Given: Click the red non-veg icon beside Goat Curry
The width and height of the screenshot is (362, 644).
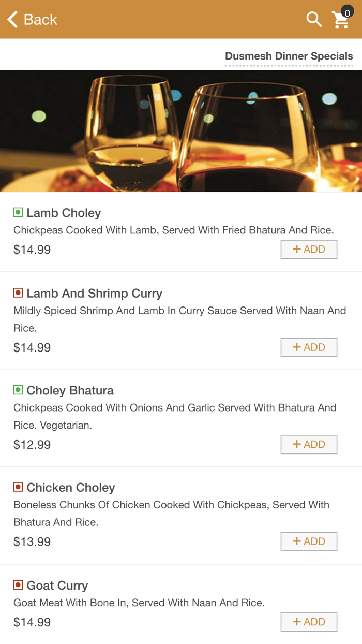Looking at the screenshot, I should pos(17,585).
